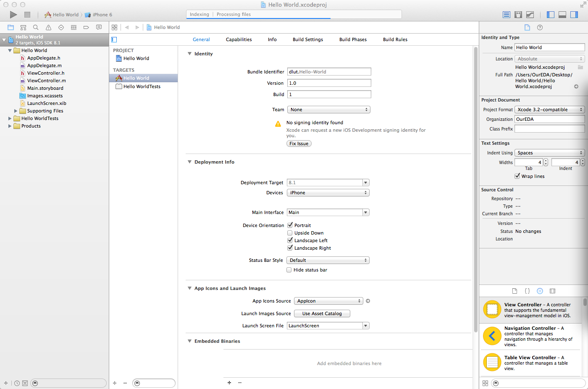Expand the Products group

click(x=10, y=126)
